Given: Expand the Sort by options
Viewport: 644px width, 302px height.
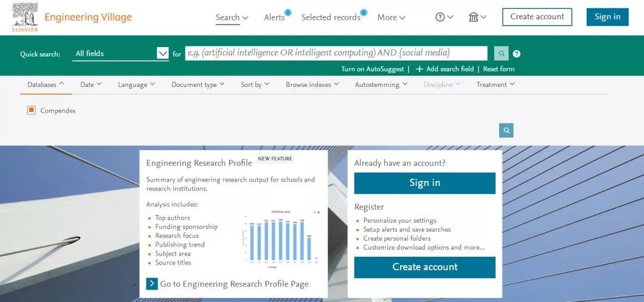Looking at the screenshot, I should pyautogui.click(x=255, y=85).
